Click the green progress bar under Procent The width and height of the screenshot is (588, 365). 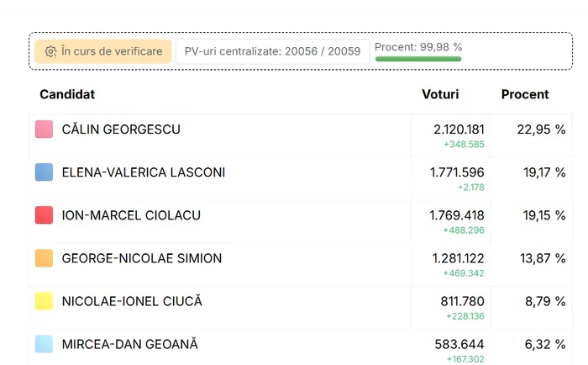coord(418,59)
